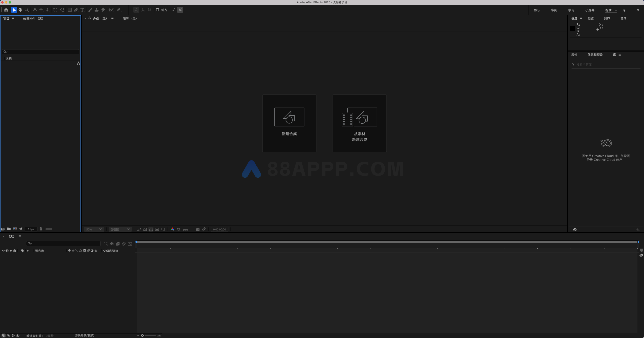Click the timeline zoom slider
Screen dimensions: 644x338
(149, 335)
